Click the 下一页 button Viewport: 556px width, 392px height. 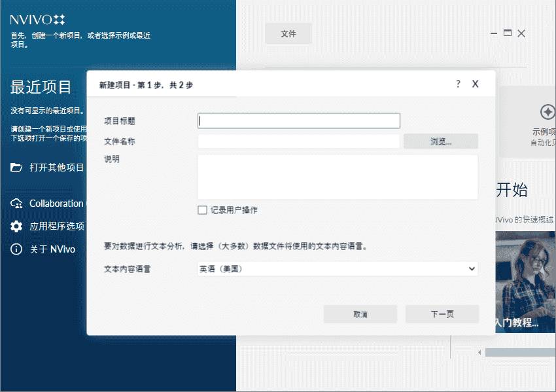(442, 314)
